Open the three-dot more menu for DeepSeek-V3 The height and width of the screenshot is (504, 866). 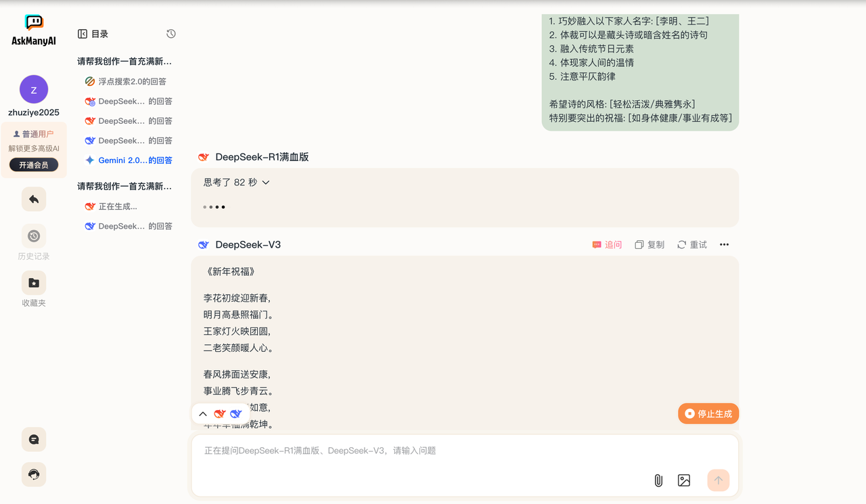click(x=725, y=245)
